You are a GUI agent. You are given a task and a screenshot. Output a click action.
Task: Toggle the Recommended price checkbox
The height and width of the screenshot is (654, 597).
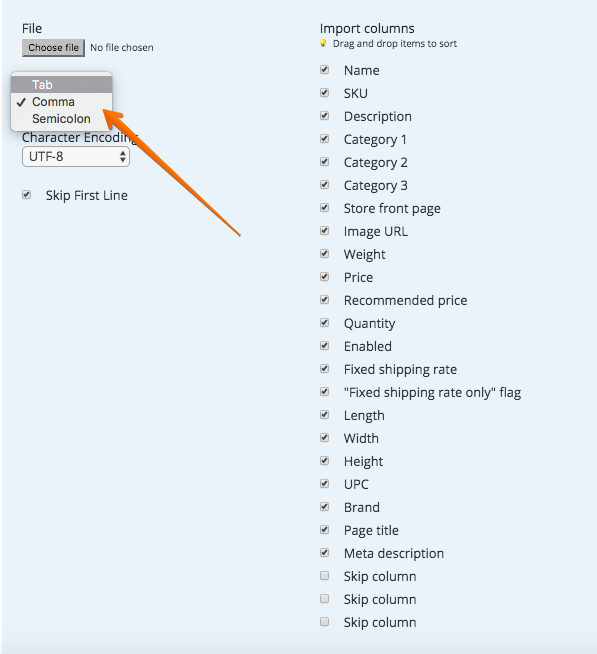[x=325, y=299]
